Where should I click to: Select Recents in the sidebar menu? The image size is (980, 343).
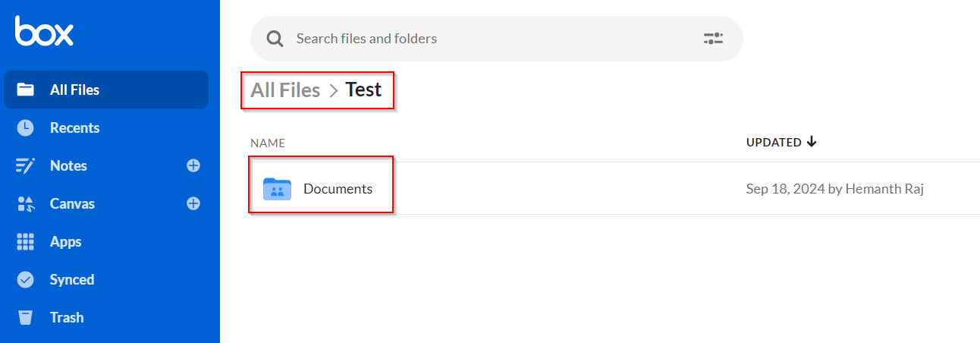click(106, 127)
